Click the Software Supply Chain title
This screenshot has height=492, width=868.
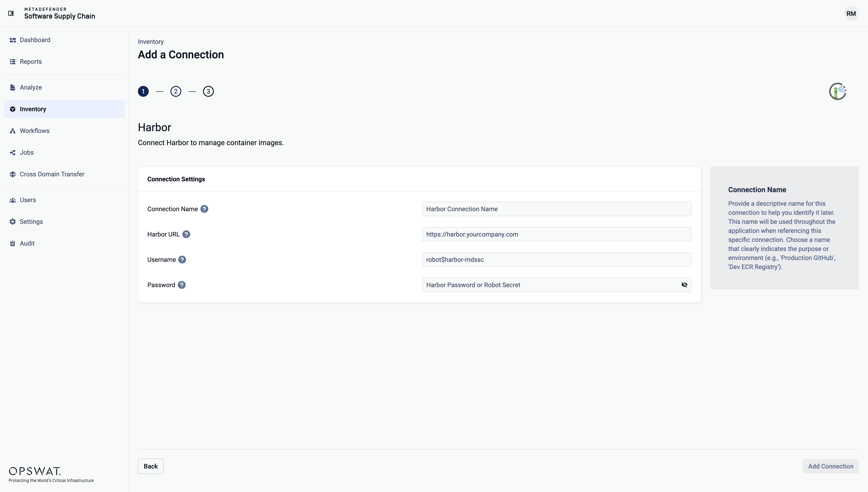(x=60, y=16)
